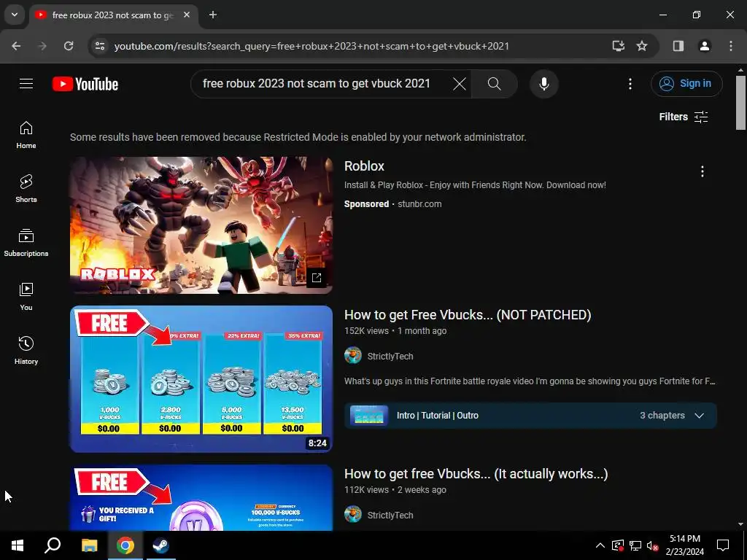This screenshot has width=747, height=560.
Task: Click the magnifying glass search button
Action: pyautogui.click(x=494, y=84)
